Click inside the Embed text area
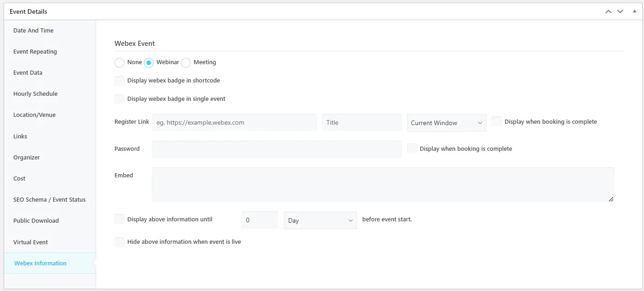The height and width of the screenshot is (291, 644). click(x=383, y=185)
